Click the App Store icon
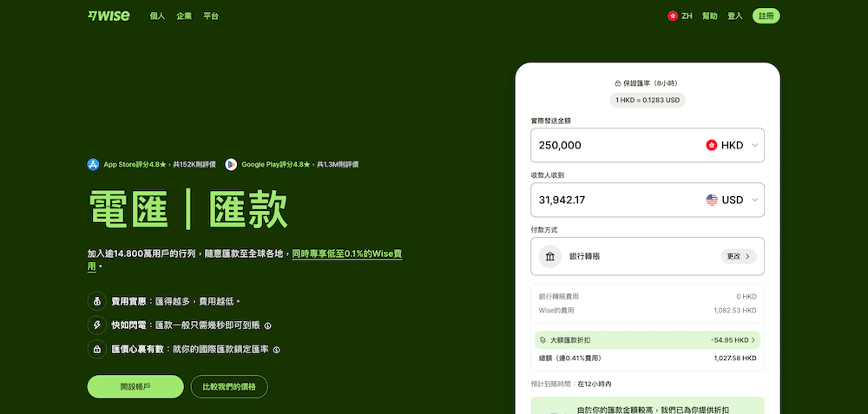 click(x=93, y=164)
